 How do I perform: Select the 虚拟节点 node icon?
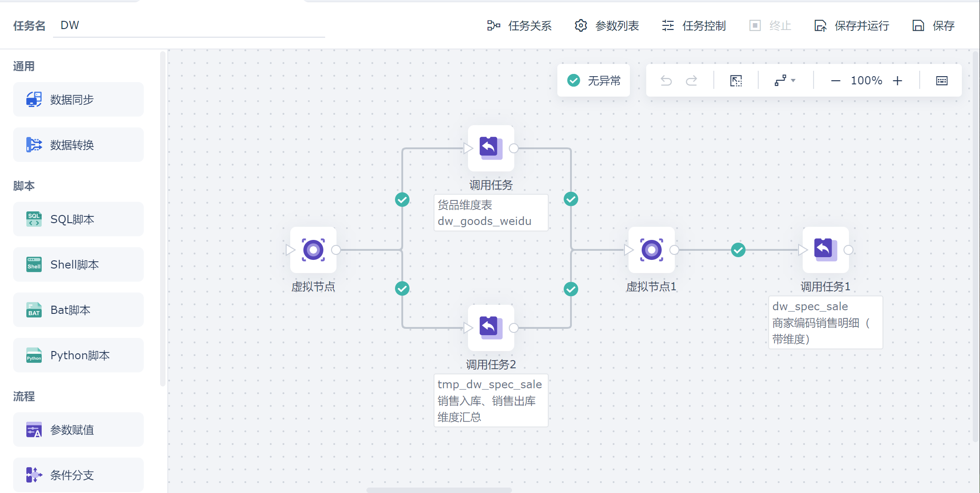(x=313, y=250)
